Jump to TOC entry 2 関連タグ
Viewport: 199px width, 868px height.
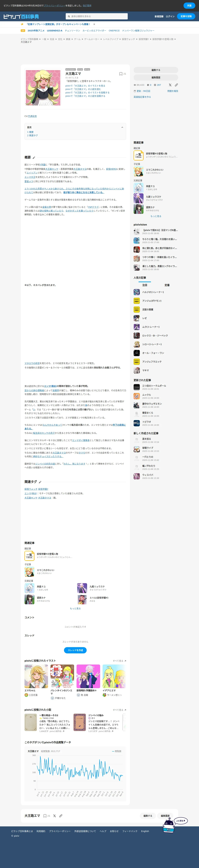33,135
